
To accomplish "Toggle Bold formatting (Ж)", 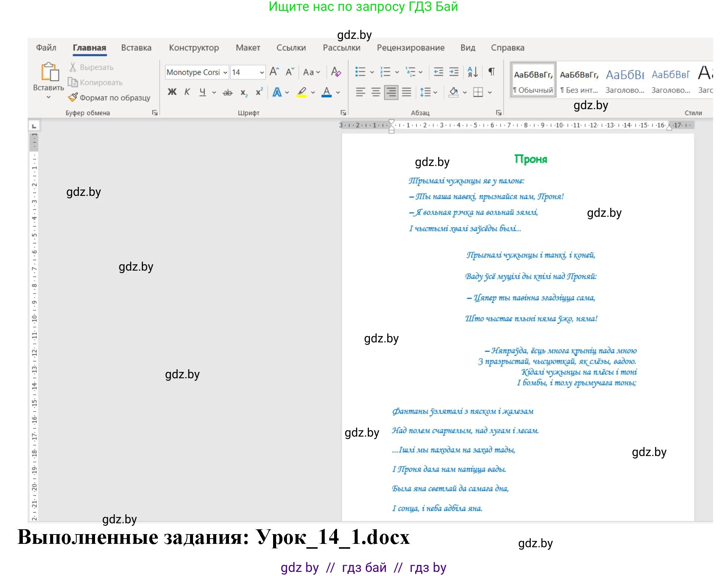I will pyautogui.click(x=172, y=92).
